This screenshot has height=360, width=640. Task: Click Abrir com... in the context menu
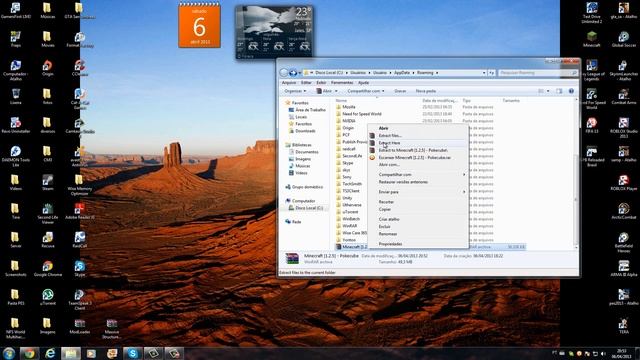pyautogui.click(x=389, y=165)
